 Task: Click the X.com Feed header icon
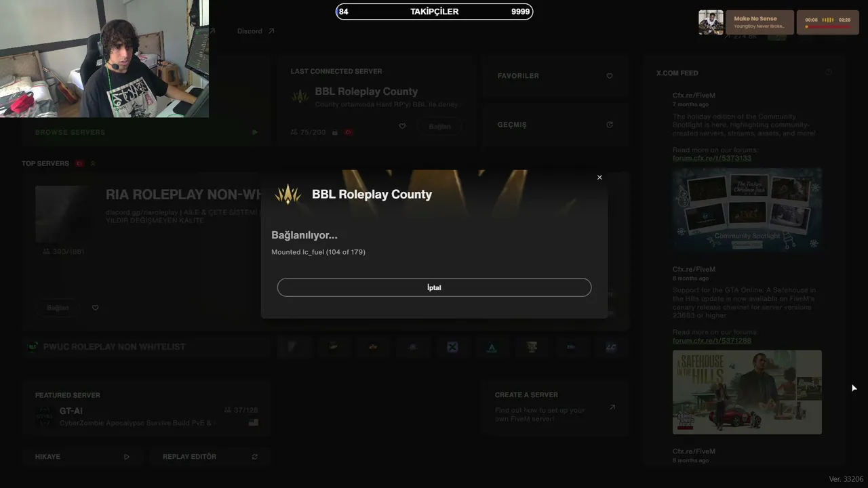pos(829,73)
